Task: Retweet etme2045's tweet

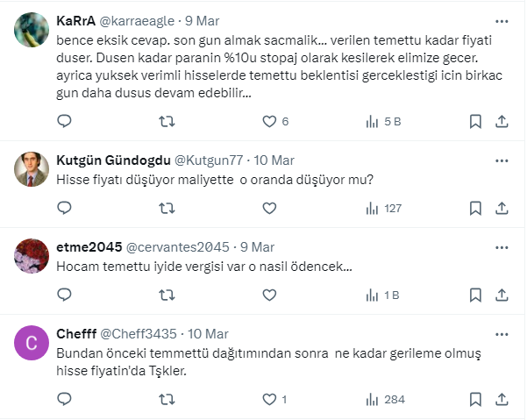Action: click(x=167, y=295)
